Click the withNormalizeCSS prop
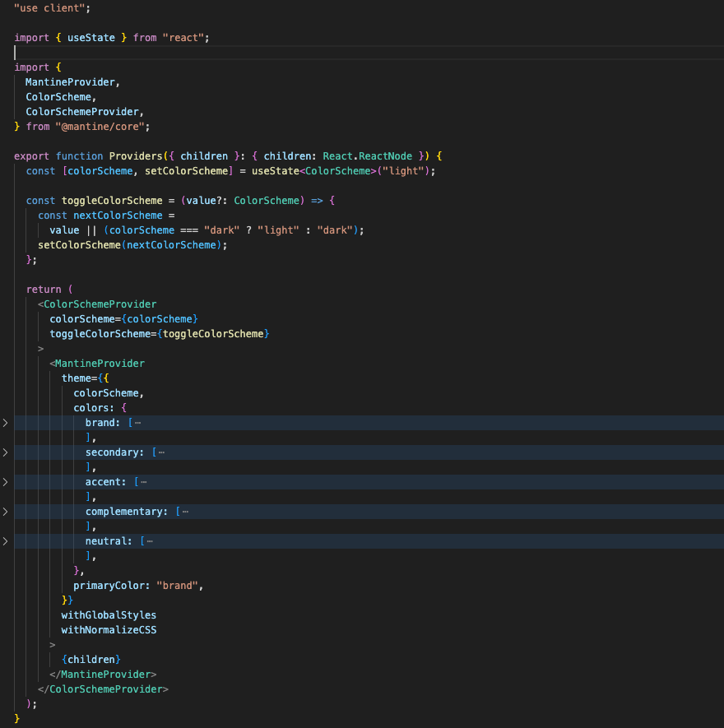The height and width of the screenshot is (728, 724). [x=108, y=629]
